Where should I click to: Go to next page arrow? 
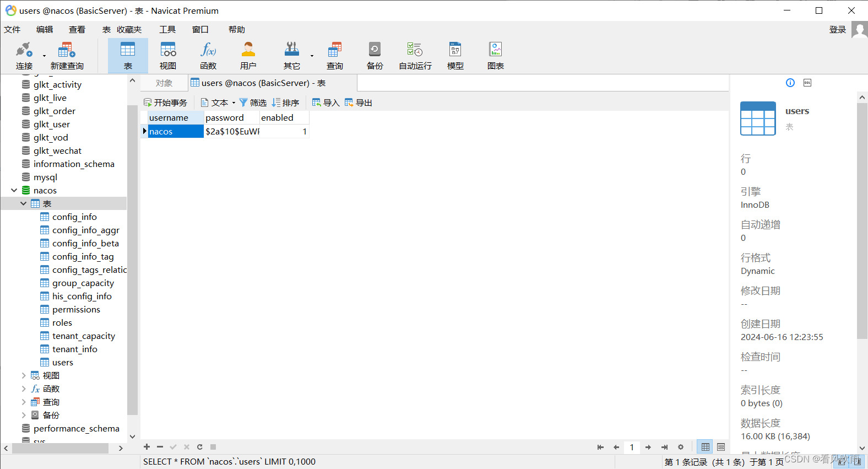point(648,447)
